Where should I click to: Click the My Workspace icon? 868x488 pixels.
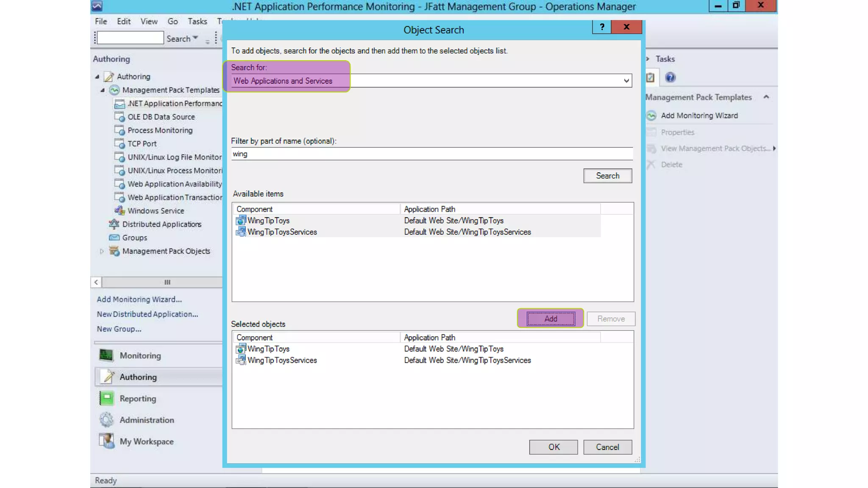pyautogui.click(x=106, y=441)
